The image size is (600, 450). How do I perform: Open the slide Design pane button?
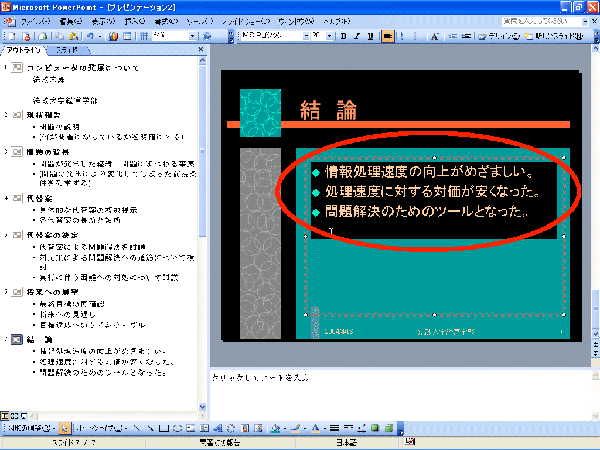[x=499, y=36]
